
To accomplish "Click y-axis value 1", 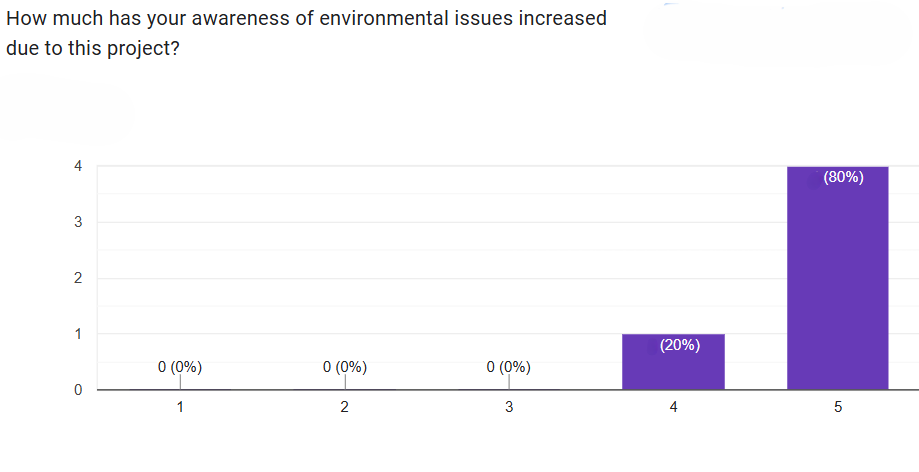I will point(78,334).
